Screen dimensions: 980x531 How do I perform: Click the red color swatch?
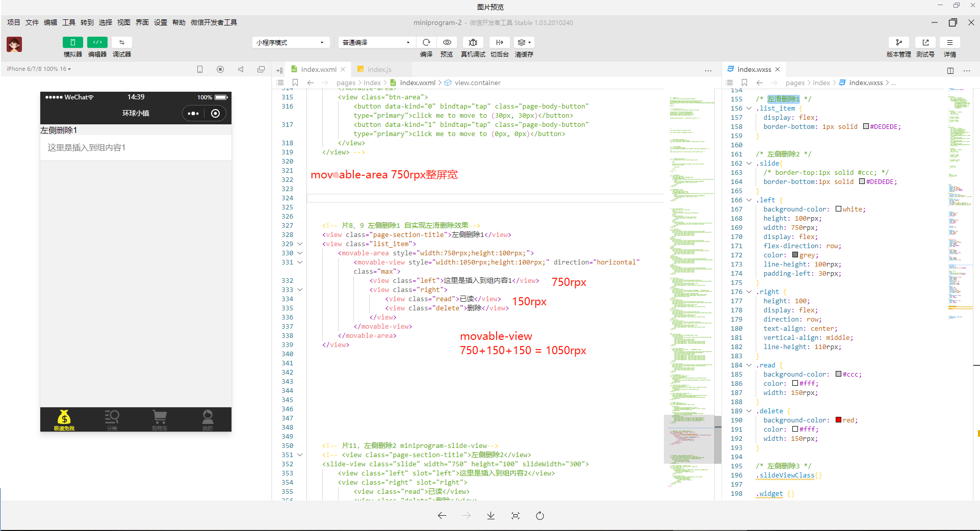pyautogui.click(x=838, y=420)
